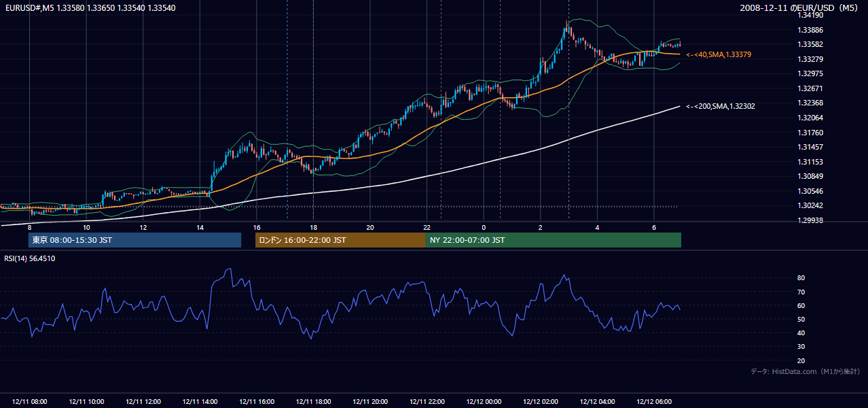Screen dimensions: 868x408
Task: Click price level 1.31457 on axis
Action: (810, 147)
